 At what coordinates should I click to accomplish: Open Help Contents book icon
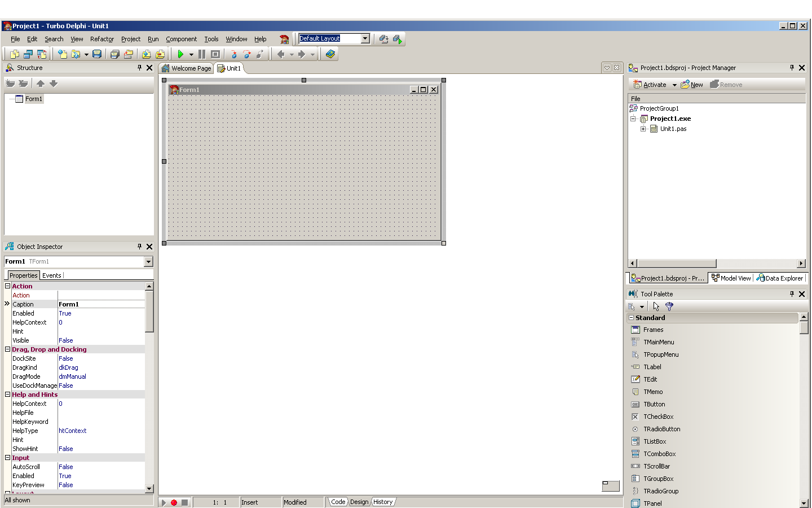click(x=330, y=54)
